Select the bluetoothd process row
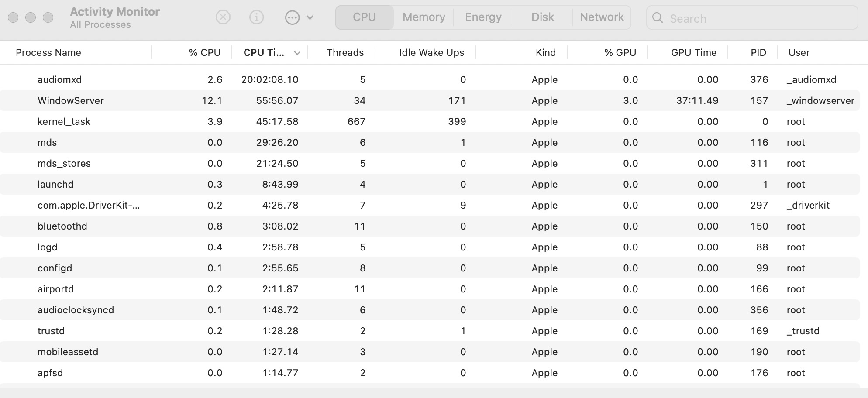Screen dimensions: 868x398 click(430, 226)
